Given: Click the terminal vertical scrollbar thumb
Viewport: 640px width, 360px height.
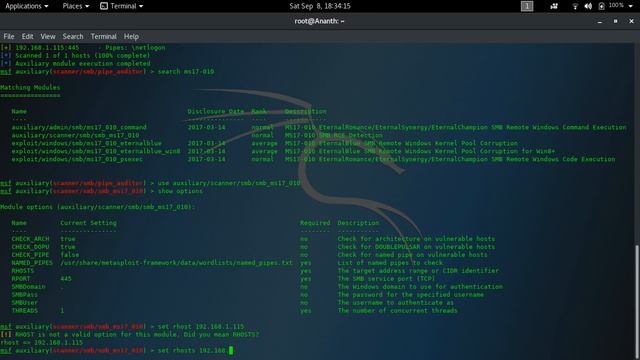Looking at the screenshot, I should pos(637,301).
